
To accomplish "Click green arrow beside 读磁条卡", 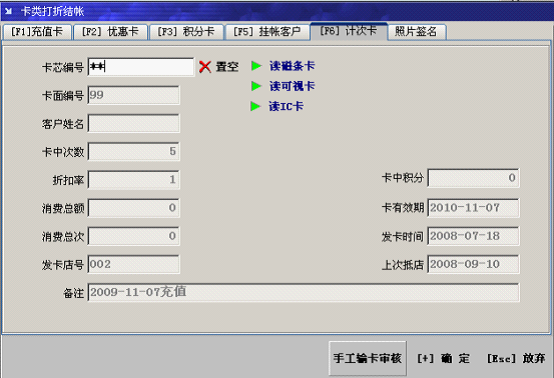I will [257, 66].
